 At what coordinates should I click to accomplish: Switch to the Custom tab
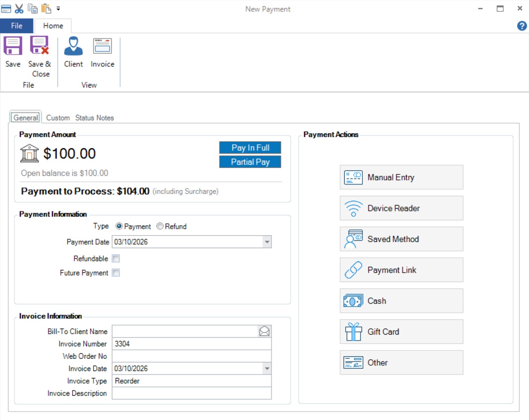58,118
